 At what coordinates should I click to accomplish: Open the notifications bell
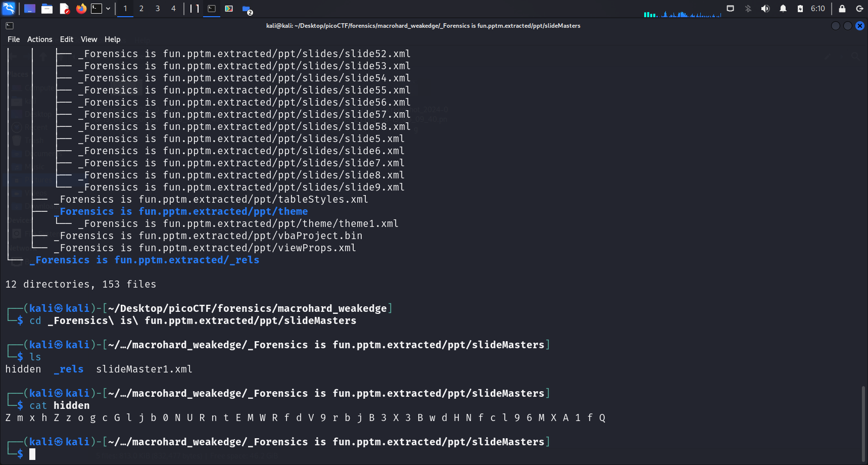pos(783,9)
